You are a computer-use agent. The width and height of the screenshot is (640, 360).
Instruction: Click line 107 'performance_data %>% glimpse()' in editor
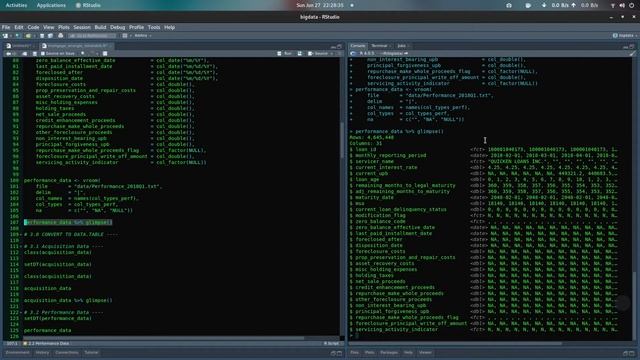point(67,222)
